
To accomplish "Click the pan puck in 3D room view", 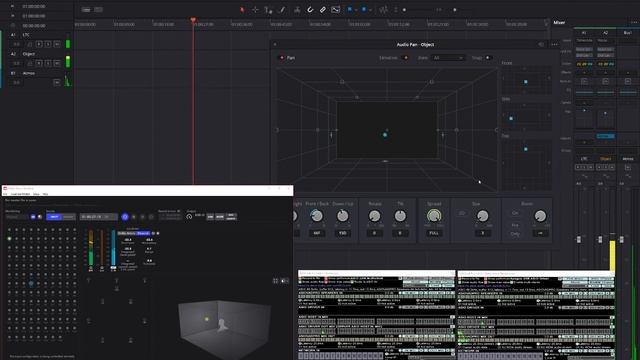I will point(385,134).
